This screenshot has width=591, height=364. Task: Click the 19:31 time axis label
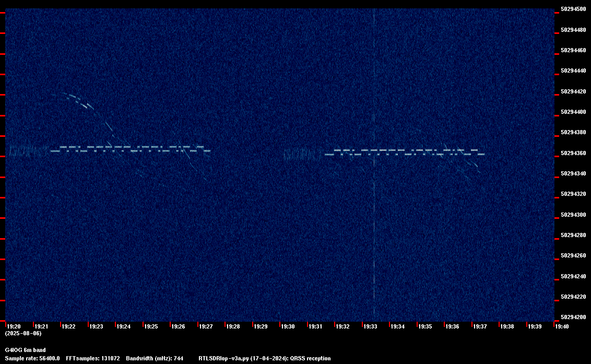pos(315,326)
